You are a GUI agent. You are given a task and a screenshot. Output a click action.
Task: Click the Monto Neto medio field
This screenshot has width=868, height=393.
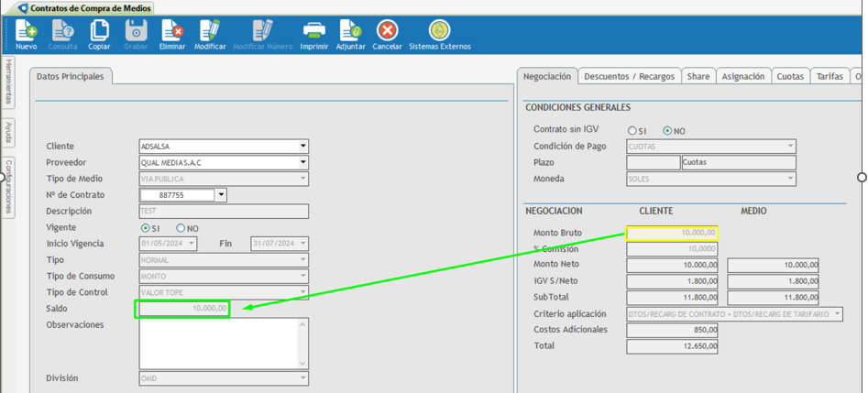click(x=774, y=266)
